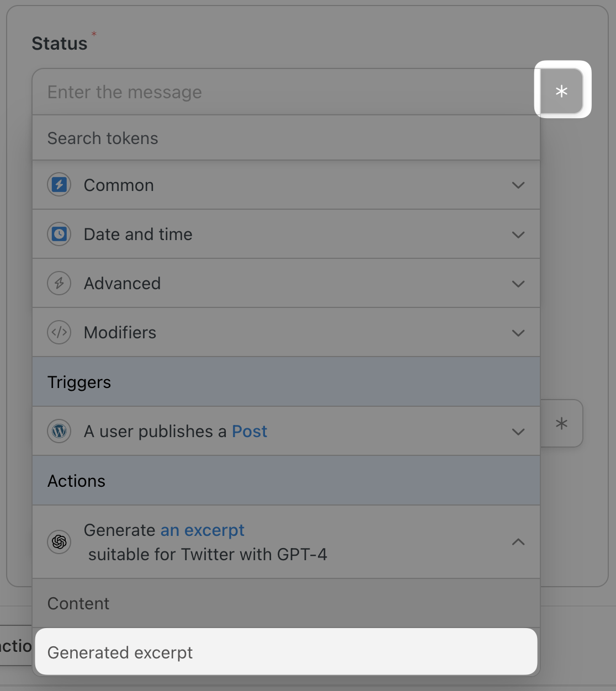Expand the Advanced tokens chevron
Image resolution: width=616 pixels, height=691 pixels.
pos(518,283)
